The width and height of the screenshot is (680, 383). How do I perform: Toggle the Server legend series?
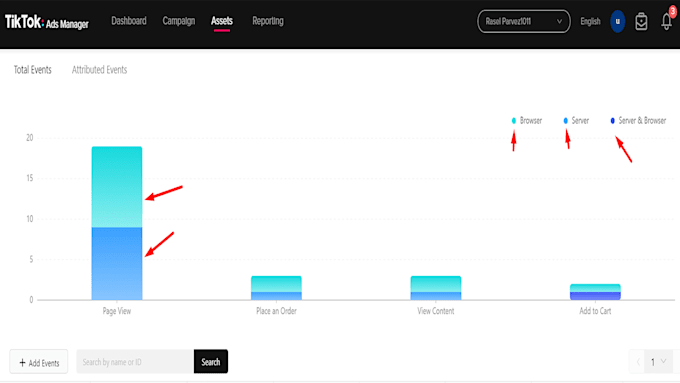coord(576,121)
